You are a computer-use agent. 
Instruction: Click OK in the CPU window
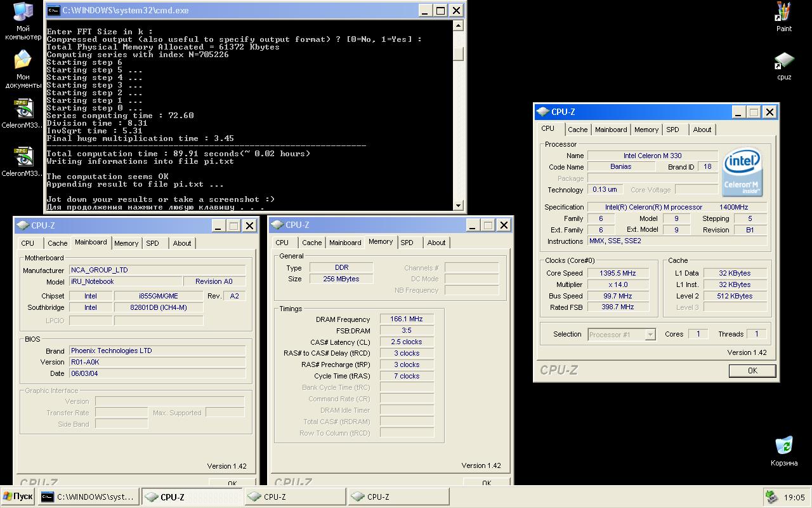(x=752, y=371)
